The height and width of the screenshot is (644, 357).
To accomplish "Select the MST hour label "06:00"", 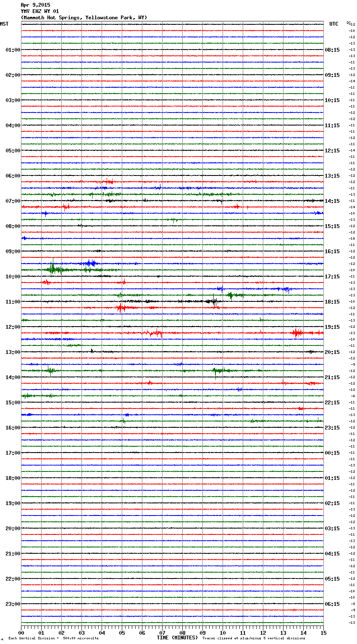I will [13, 176].
